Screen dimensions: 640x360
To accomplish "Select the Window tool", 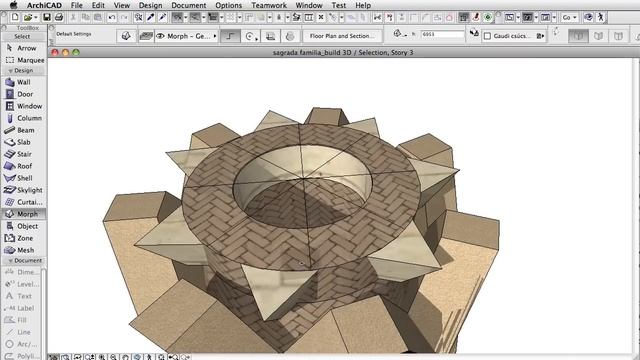I will tap(24, 106).
